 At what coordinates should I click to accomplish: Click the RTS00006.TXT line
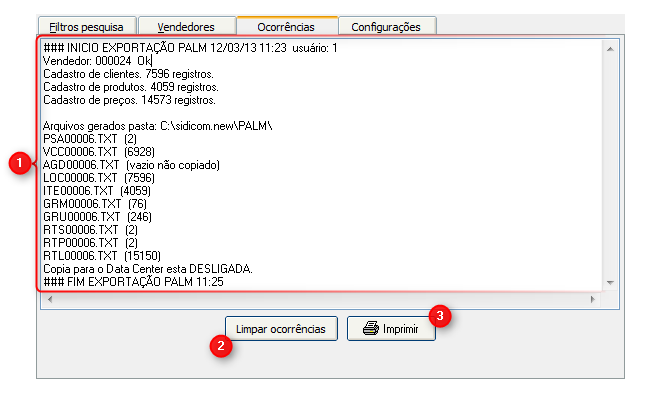click(x=90, y=230)
